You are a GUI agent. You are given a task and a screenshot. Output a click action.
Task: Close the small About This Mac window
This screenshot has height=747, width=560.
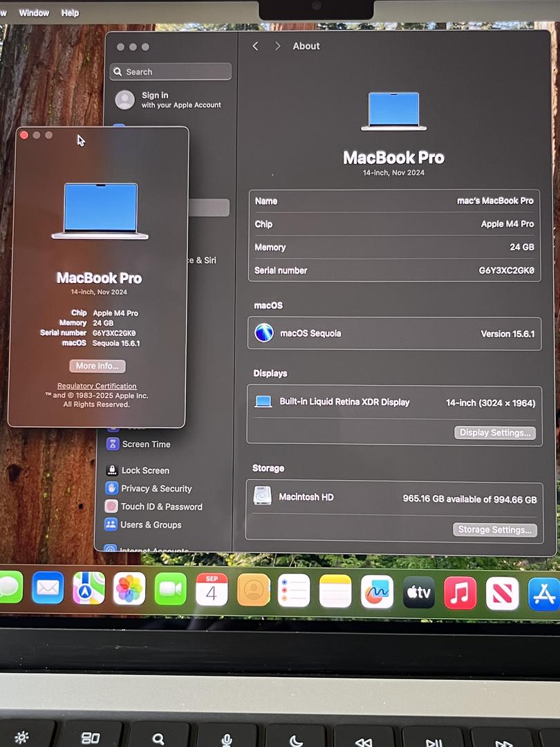(24, 136)
